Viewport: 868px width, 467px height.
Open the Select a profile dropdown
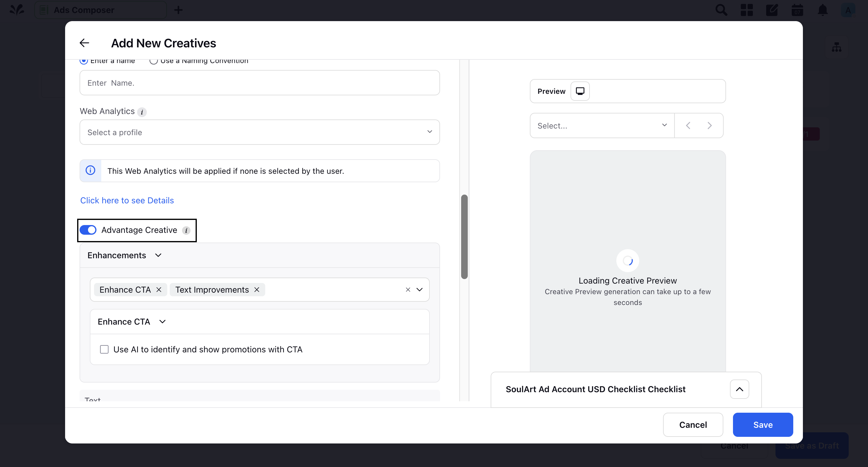(259, 132)
